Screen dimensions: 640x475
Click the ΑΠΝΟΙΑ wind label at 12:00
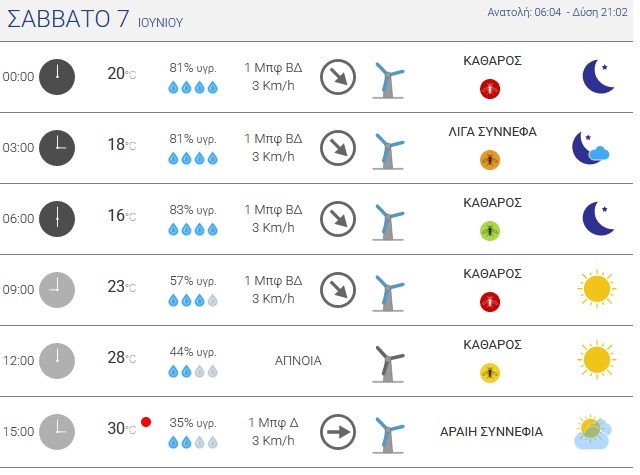[298, 361]
